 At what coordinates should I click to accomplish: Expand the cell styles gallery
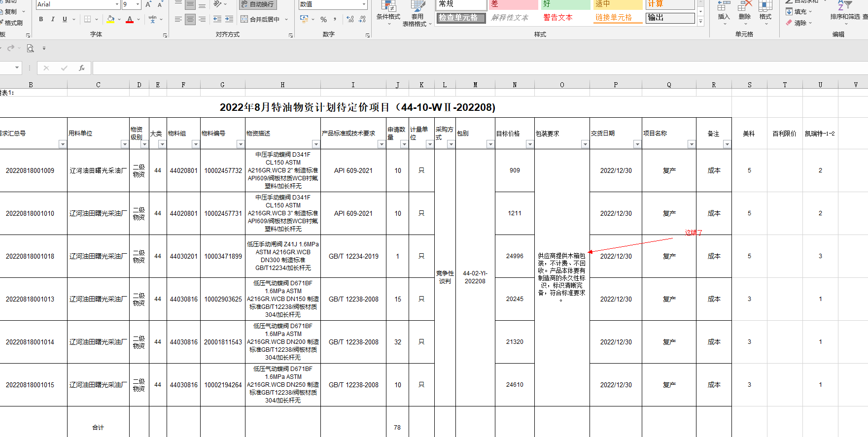coord(701,22)
